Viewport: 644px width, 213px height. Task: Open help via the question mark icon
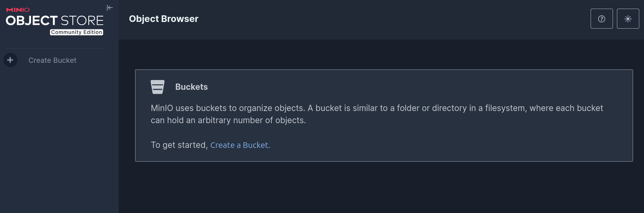pos(602,19)
